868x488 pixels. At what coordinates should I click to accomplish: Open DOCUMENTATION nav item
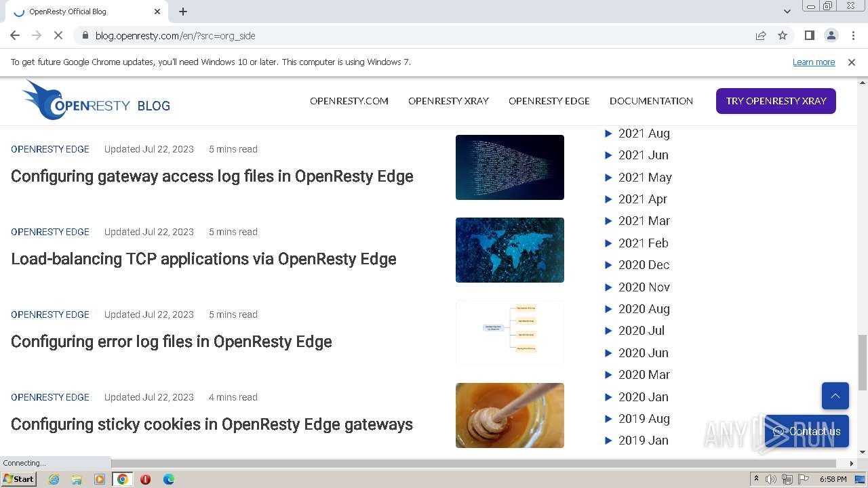point(651,101)
